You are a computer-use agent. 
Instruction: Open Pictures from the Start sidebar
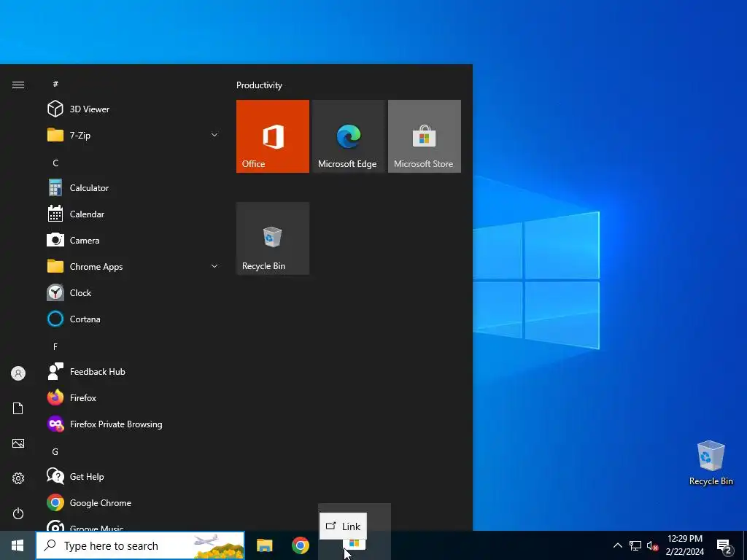[18, 443]
